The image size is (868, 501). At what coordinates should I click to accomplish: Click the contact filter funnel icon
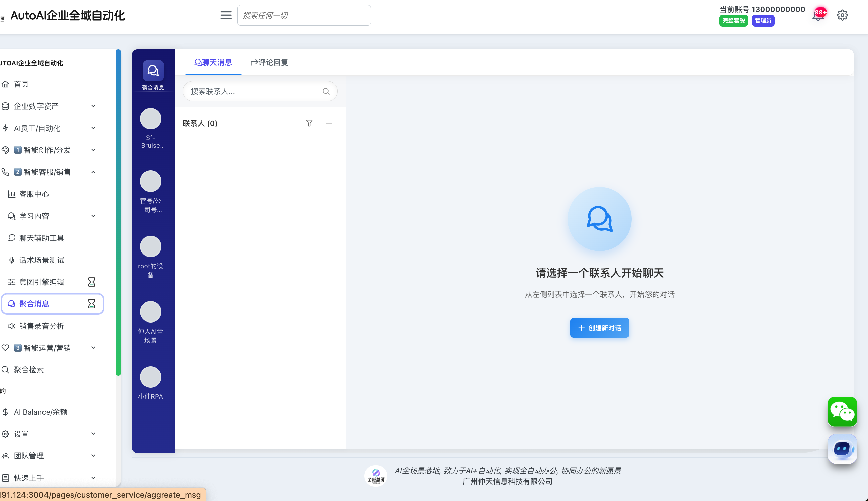pyautogui.click(x=309, y=123)
